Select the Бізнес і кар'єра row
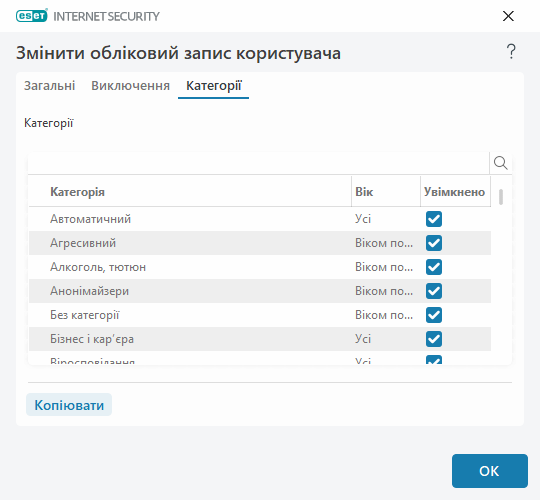The width and height of the screenshot is (540, 500). point(260,339)
